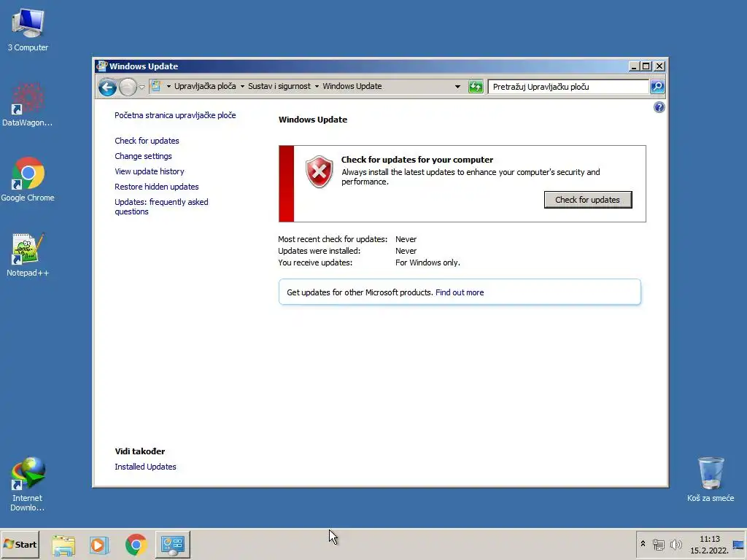The width and height of the screenshot is (747, 560).
Task: Open View update history link
Action: (150, 171)
